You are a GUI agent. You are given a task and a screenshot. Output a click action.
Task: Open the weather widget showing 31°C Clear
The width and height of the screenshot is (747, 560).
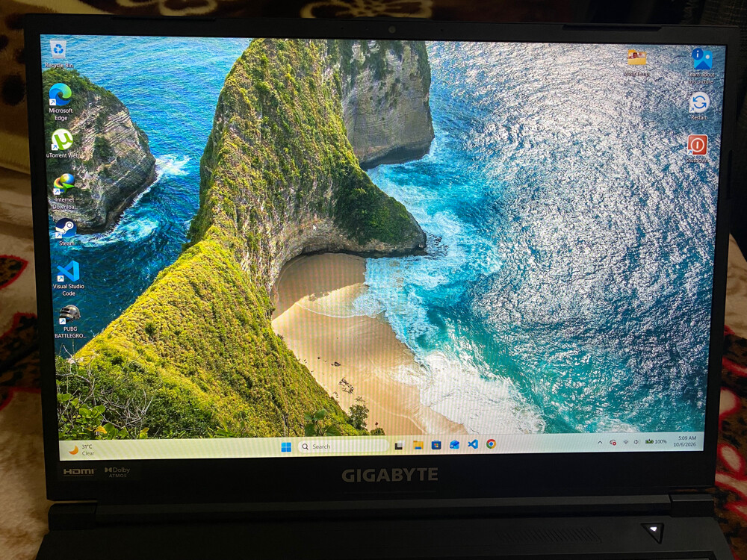(x=82, y=449)
